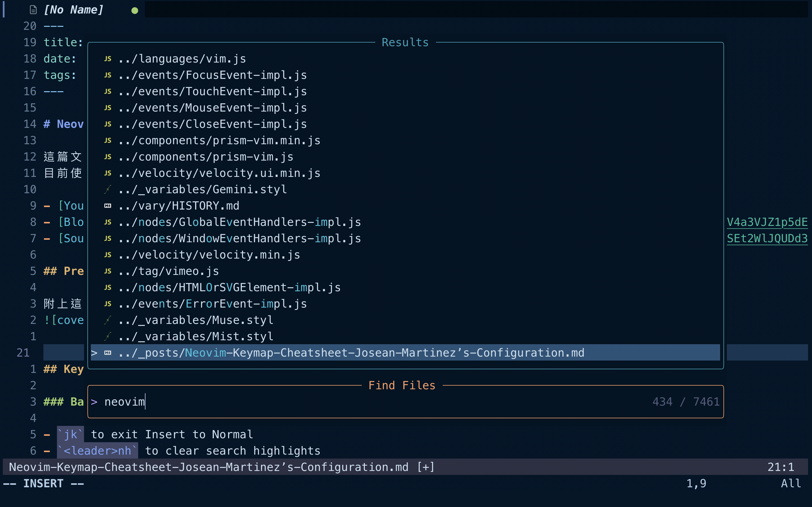
Task: Click the stylus icon beside Muse.styl
Action: 108,320
